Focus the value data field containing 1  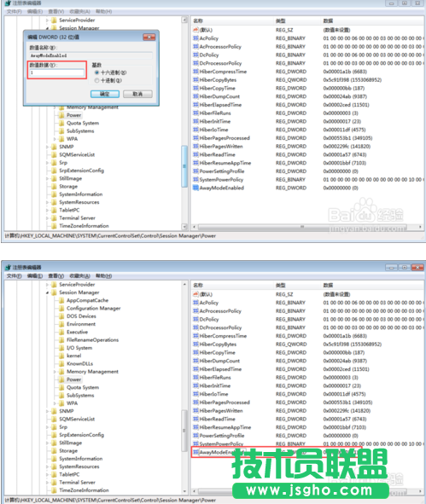click(x=57, y=72)
